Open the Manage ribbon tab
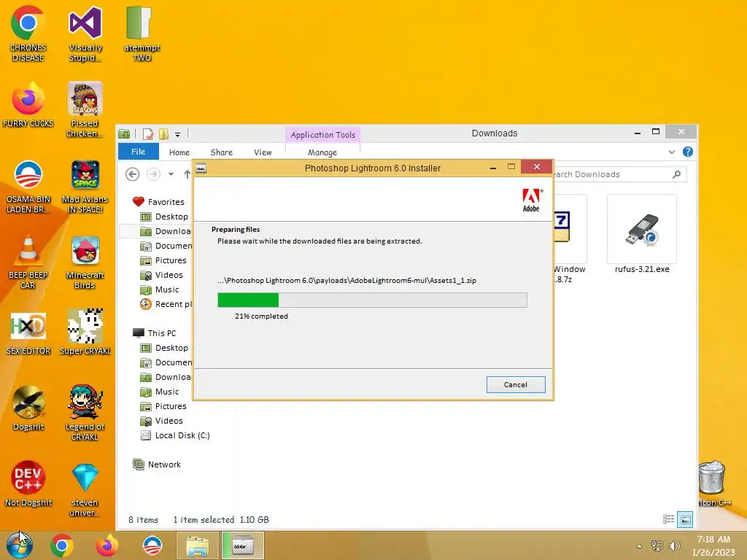The image size is (747, 560). (322, 152)
